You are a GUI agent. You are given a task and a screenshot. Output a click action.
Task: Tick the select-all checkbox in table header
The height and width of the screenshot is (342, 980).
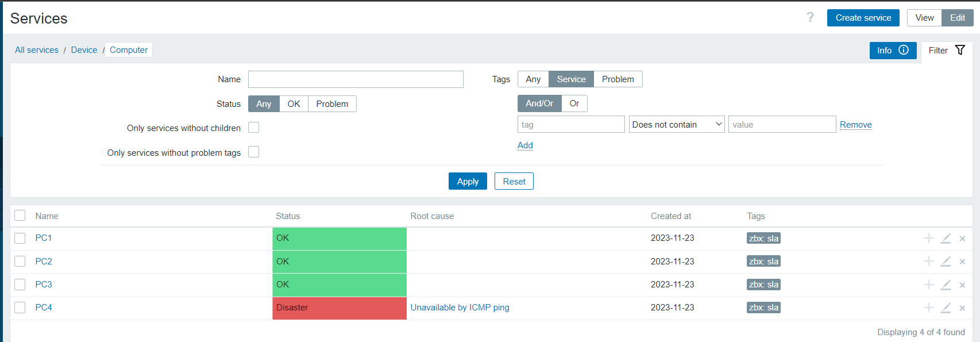click(20, 216)
